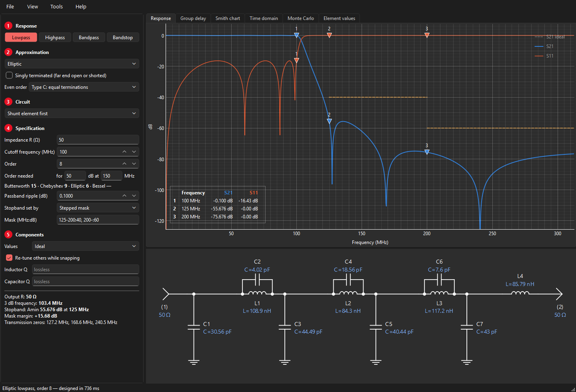Click the Mask (MHz:dB) input field
Viewport: 576px width, 392px height.
pyautogui.click(x=98, y=220)
